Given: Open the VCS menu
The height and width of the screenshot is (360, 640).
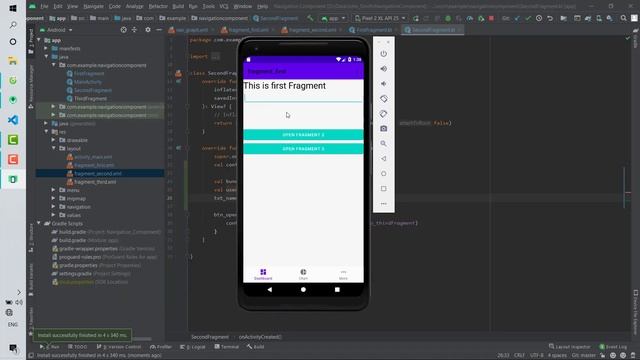Looking at the screenshot, I should pos(224,7).
